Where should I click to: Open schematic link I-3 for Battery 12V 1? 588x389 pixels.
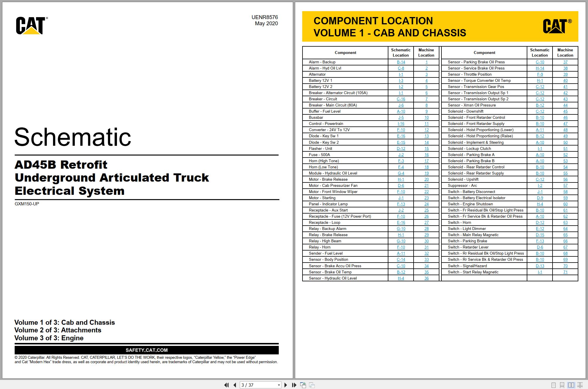click(x=401, y=80)
